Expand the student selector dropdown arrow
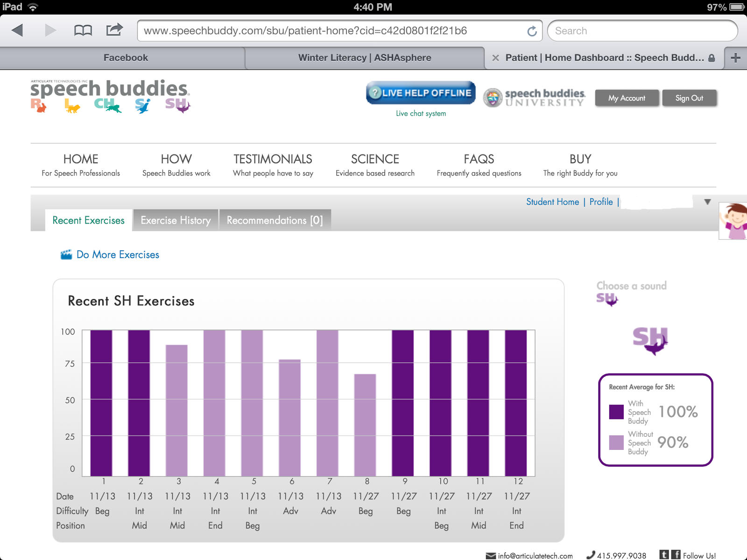The image size is (747, 560). click(x=708, y=202)
